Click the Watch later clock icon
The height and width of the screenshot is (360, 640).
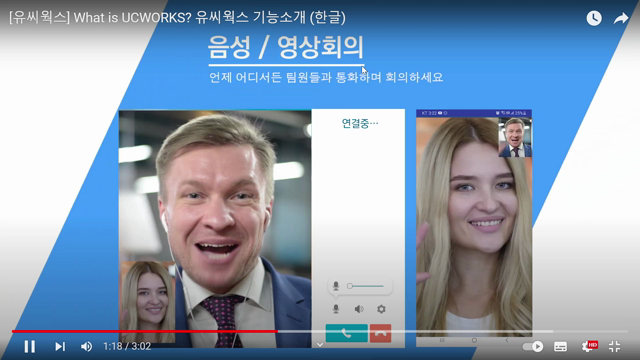pos(594,18)
